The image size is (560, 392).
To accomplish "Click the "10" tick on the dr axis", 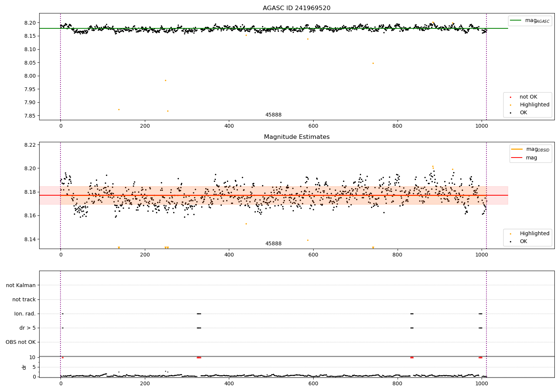I will pos(32,357).
